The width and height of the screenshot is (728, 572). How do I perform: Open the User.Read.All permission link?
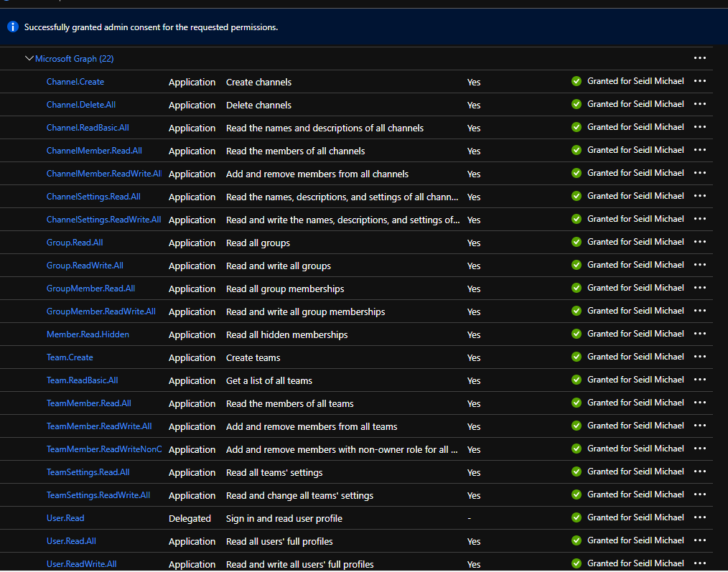click(72, 541)
